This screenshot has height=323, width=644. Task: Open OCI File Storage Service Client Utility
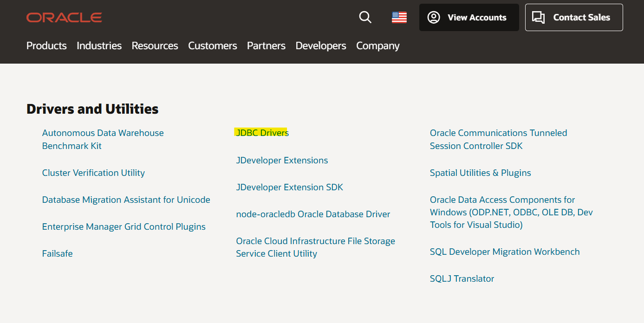tap(315, 247)
